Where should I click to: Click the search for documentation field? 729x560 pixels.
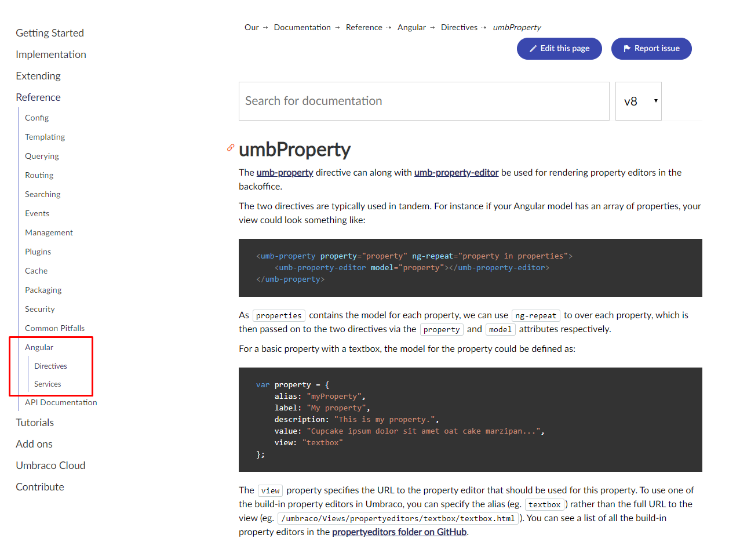click(424, 101)
